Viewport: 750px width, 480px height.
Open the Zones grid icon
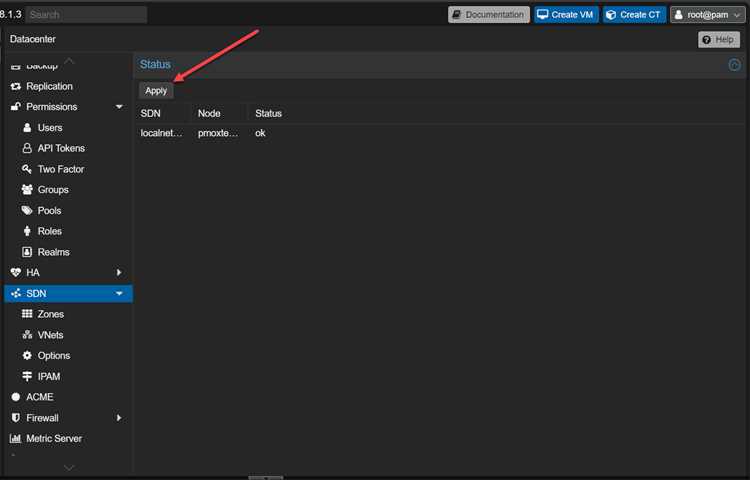coord(27,314)
